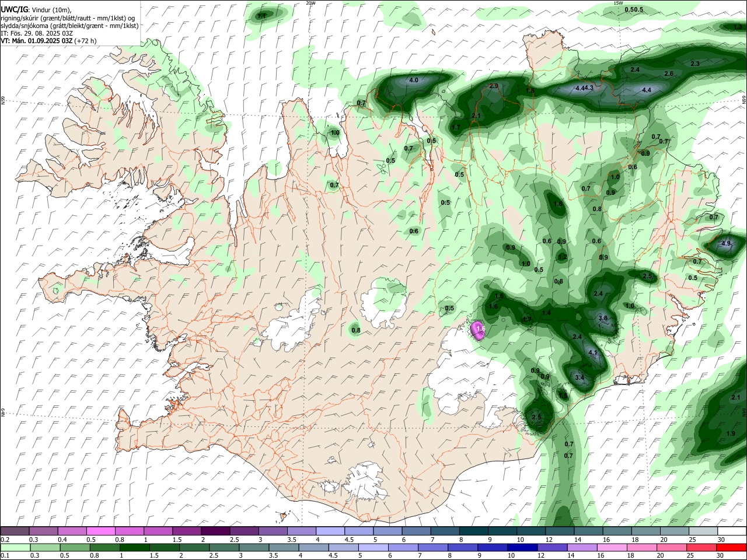This screenshot has height=560, width=747.
Task: Click the precipitation value '4.9' off the east coast
Action: tap(726, 243)
